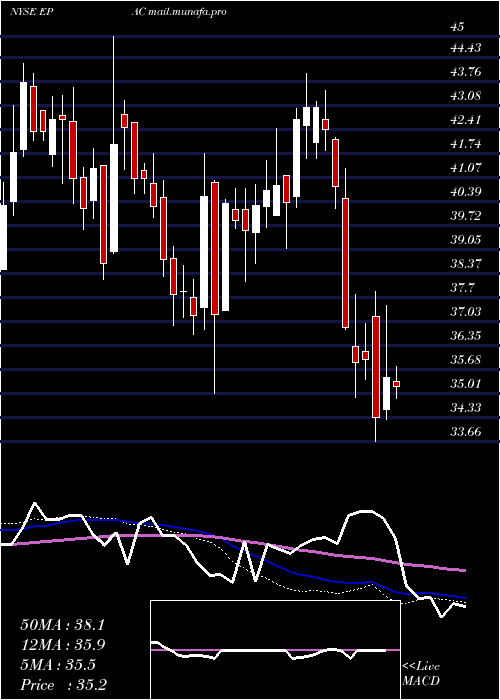Viewport: 500px width, 700px height.
Task: Click the <<Live MACD label
Action: tap(421, 674)
